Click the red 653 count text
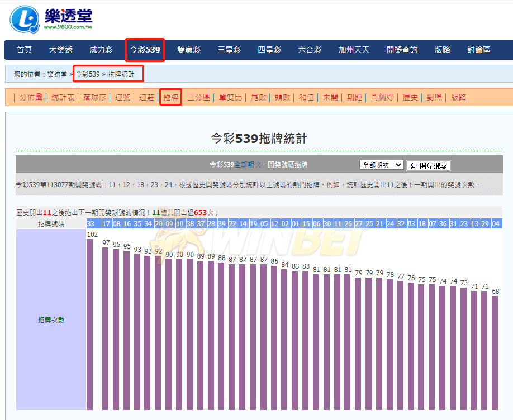513x420 pixels. point(200,213)
